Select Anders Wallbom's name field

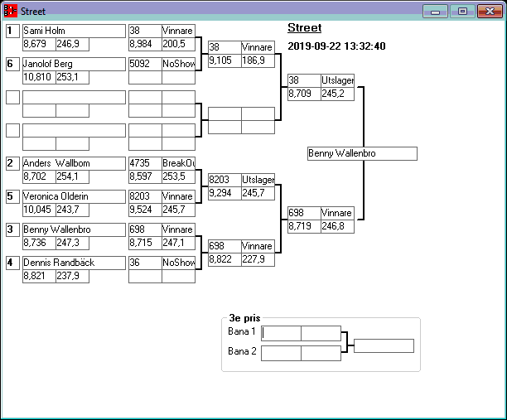tap(73, 163)
